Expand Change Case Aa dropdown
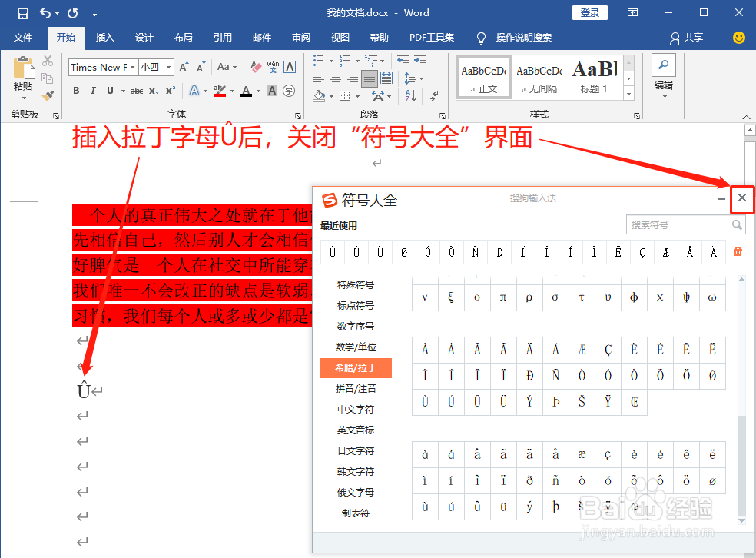Viewport: 756px width, 558px height. [x=234, y=67]
